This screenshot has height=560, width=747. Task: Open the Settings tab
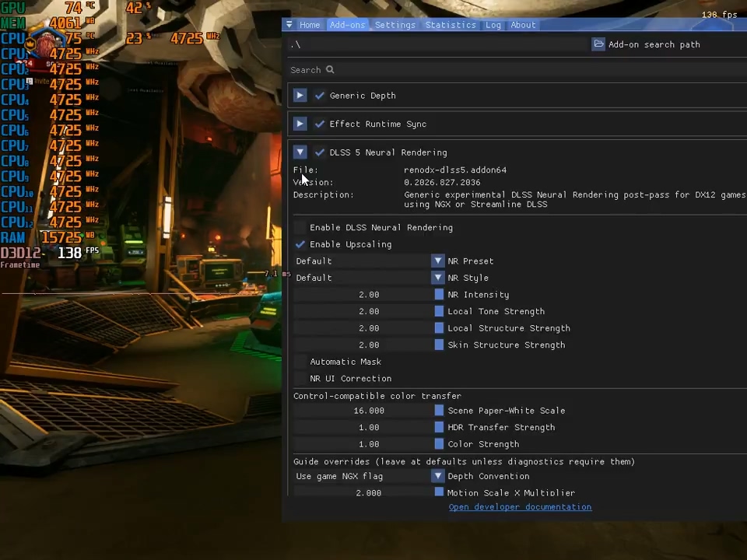[395, 25]
